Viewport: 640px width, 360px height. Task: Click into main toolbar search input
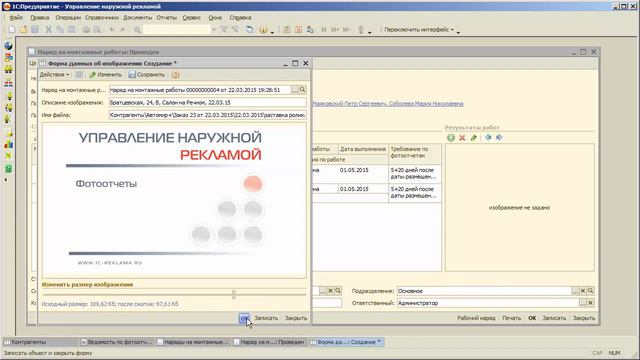pos(176,29)
